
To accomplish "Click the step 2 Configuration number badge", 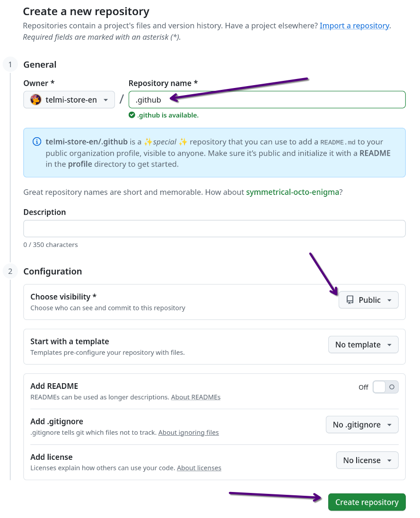I will 10,271.
